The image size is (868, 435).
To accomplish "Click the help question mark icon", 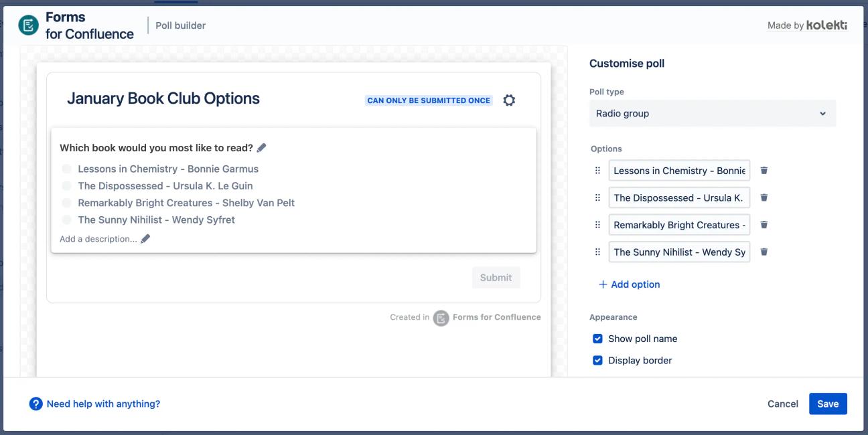I will [36, 404].
